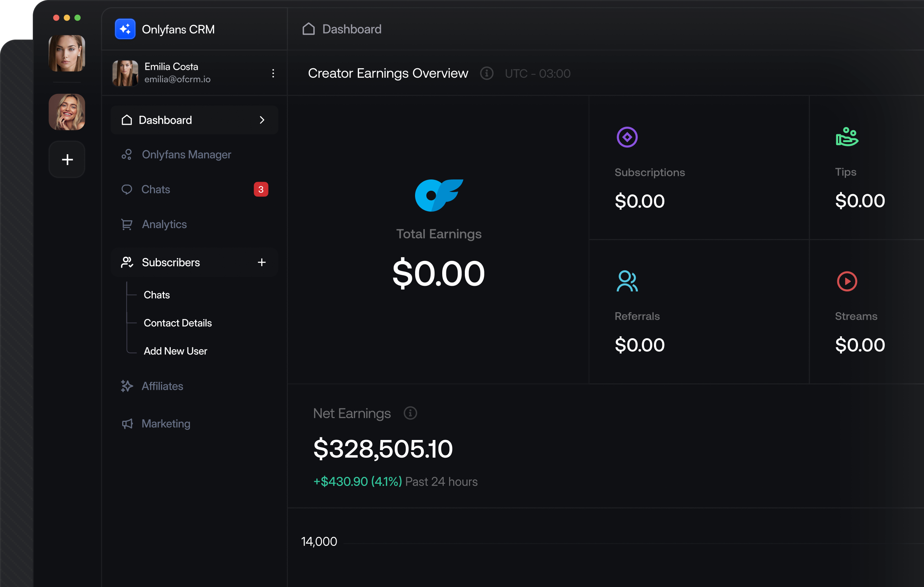Click the Onlyfans CRM app name
Viewport: 924px width, 587px height.
click(178, 29)
